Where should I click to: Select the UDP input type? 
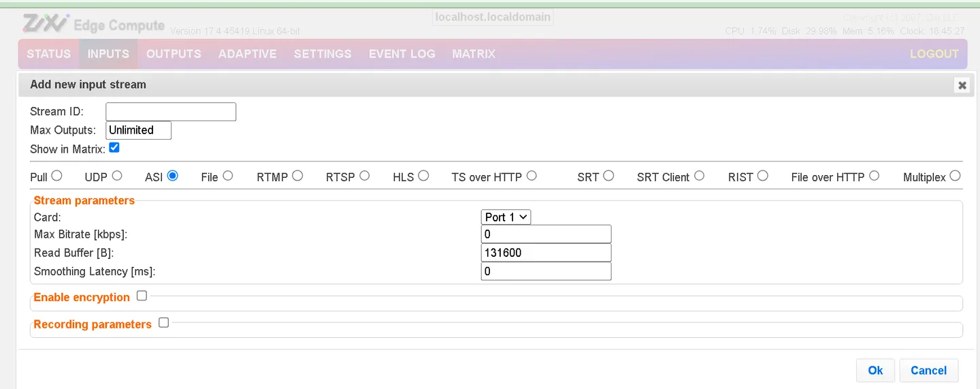(117, 176)
